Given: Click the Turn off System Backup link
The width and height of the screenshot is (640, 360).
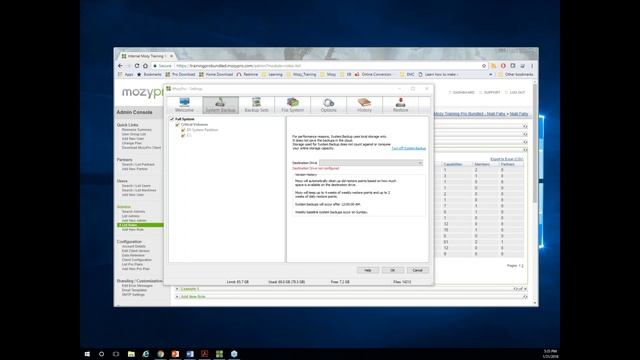Looking at the screenshot, I should tap(409, 148).
